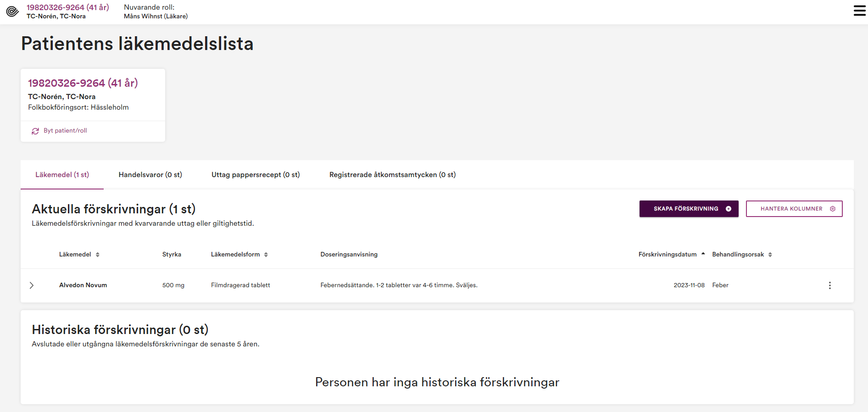Click plus icon on Skapa förskrivning
The image size is (868, 412).
[x=729, y=209]
